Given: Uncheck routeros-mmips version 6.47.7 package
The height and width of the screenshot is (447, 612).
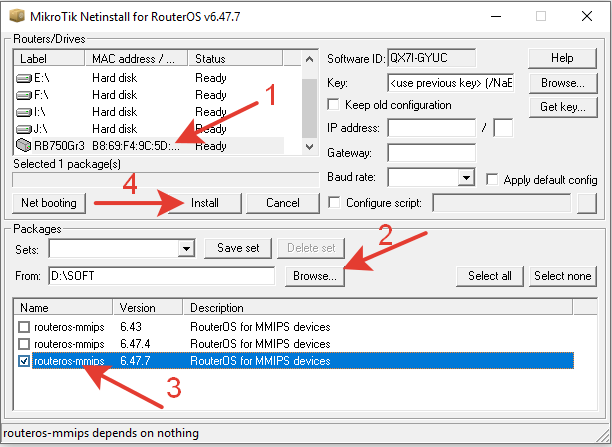Looking at the screenshot, I should [x=24, y=361].
